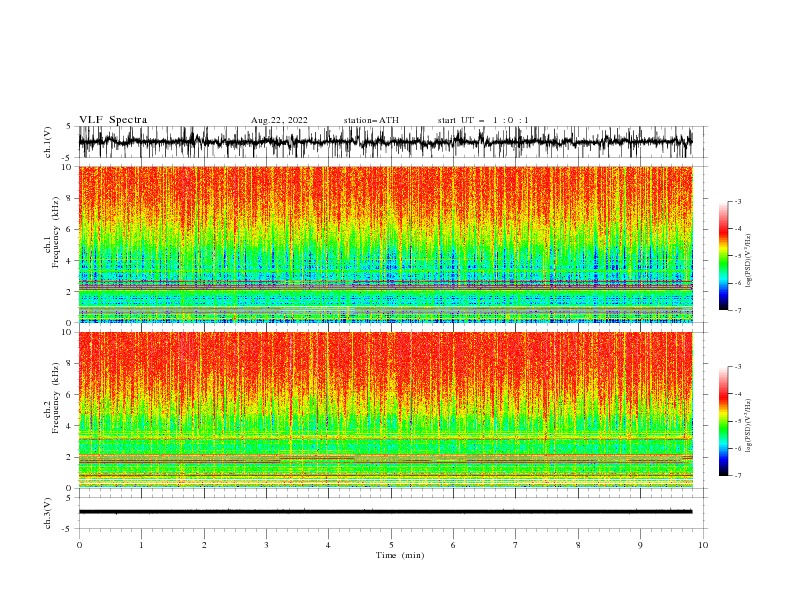Click the "-3" tick on ch.1 colorbar
The height and width of the screenshot is (612, 792).
[x=737, y=201]
